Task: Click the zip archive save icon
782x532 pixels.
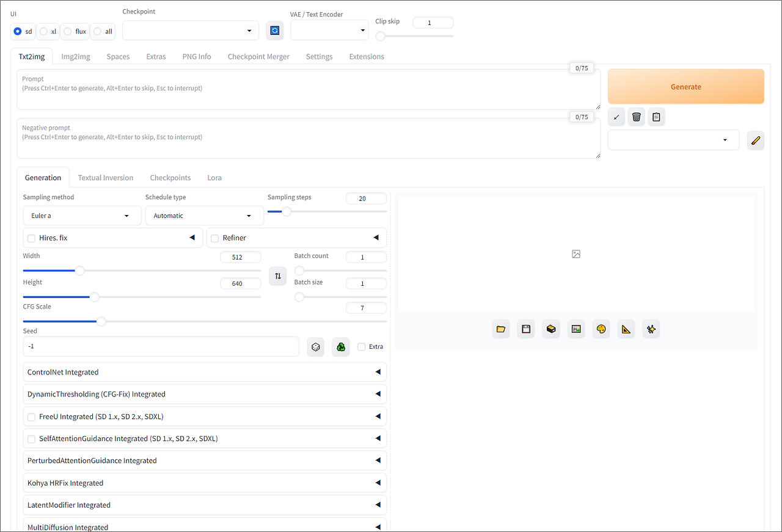Action: click(551, 329)
